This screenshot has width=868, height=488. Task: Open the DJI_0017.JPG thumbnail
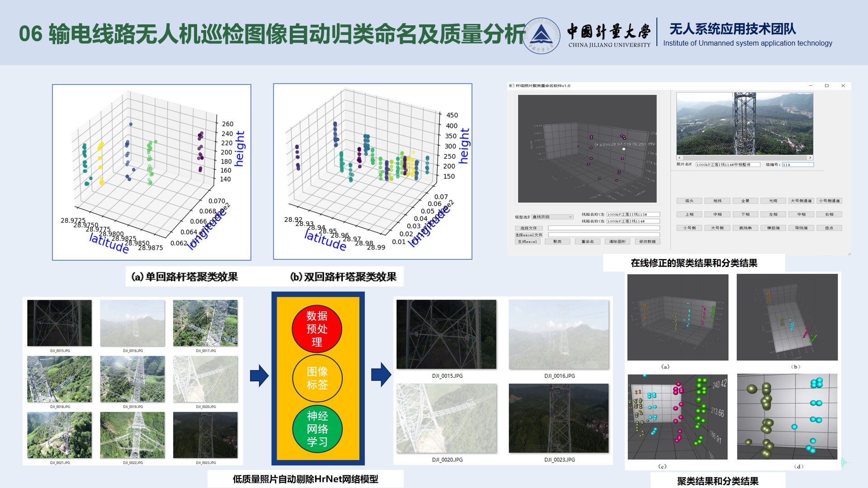(205, 323)
